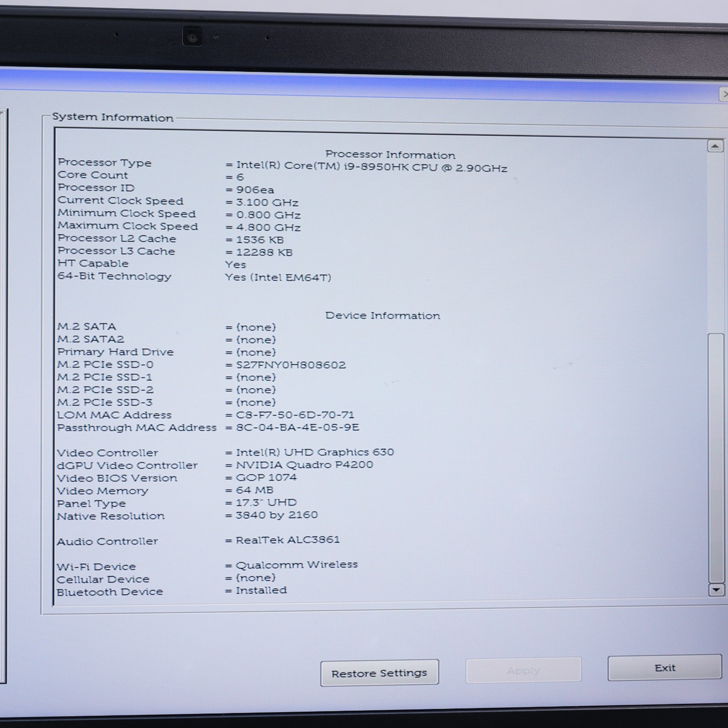Click the Maximum Clock Speed 4.800 GHz value
Viewport: 728px width, 728px height.
tap(268, 227)
